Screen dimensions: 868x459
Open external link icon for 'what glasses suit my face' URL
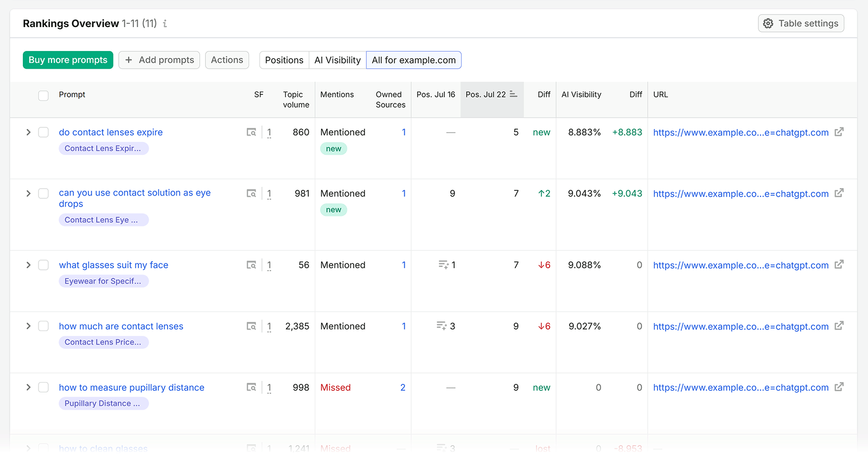(x=839, y=264)
